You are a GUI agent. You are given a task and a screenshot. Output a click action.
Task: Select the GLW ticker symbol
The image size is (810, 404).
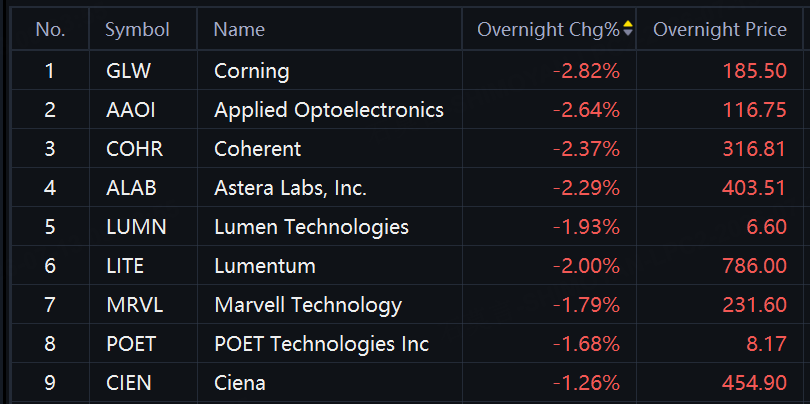128,71
